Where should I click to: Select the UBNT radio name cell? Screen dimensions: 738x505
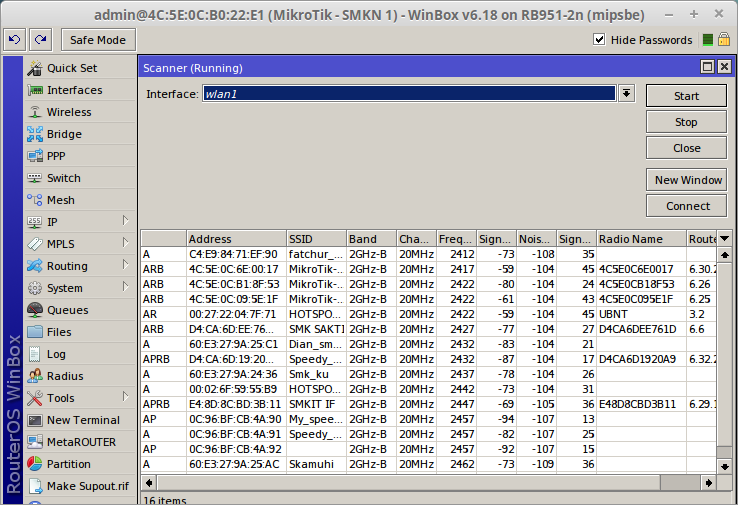click(642, 314)
